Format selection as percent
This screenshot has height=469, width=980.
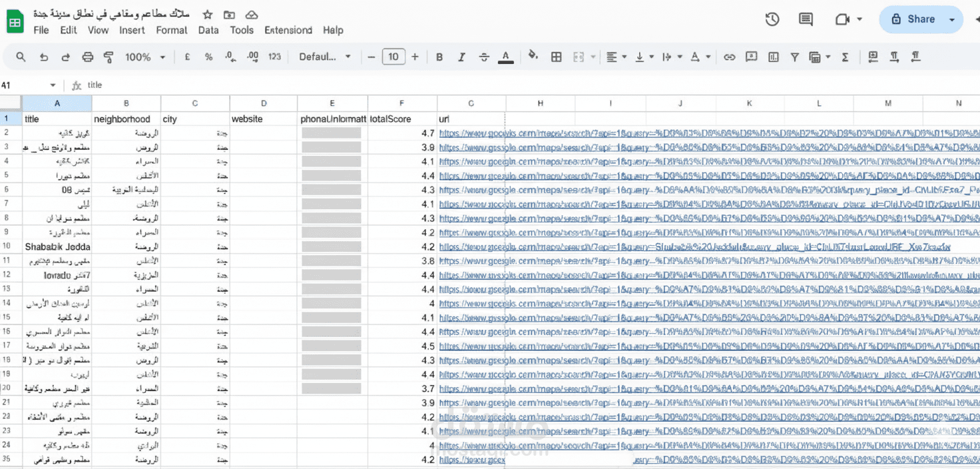coord(209,57)
